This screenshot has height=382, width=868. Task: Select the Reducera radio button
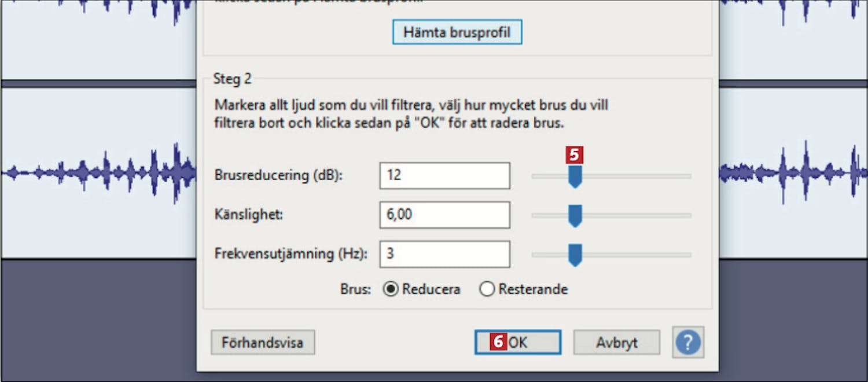(x=391, y=289)
